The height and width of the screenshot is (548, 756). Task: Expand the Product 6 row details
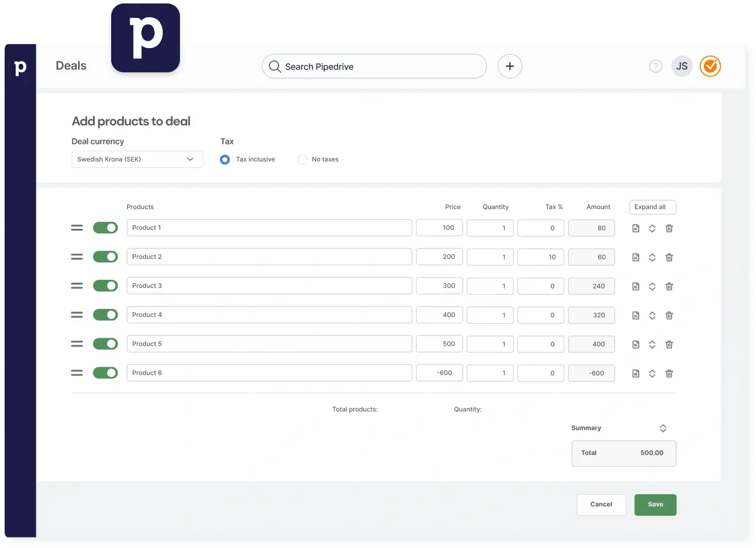652,373
